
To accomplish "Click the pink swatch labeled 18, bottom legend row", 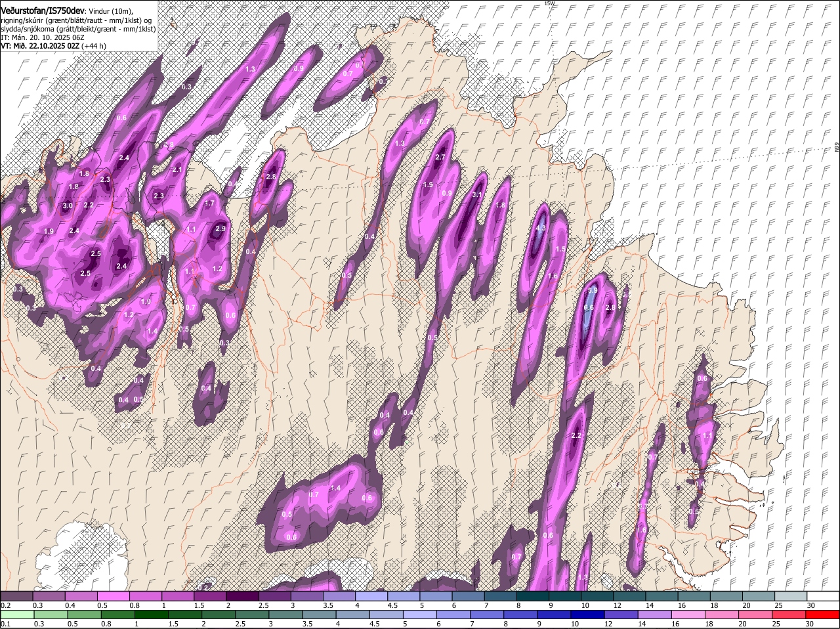I will (722, 615).
